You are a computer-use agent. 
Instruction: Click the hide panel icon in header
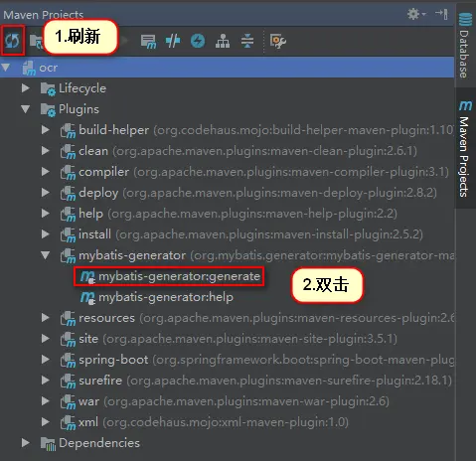click(x=442, y=14)
